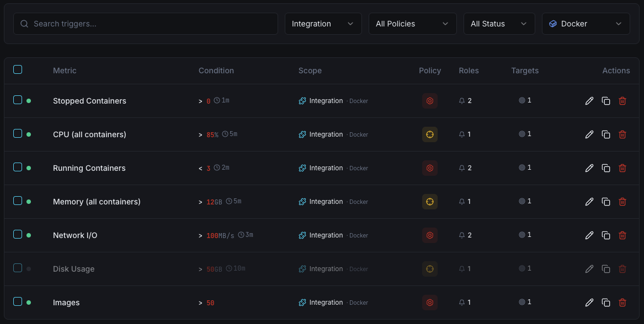644x324 pixels.
Task: Click inside the Search triggers input field
Action: [x=145, y=24]
